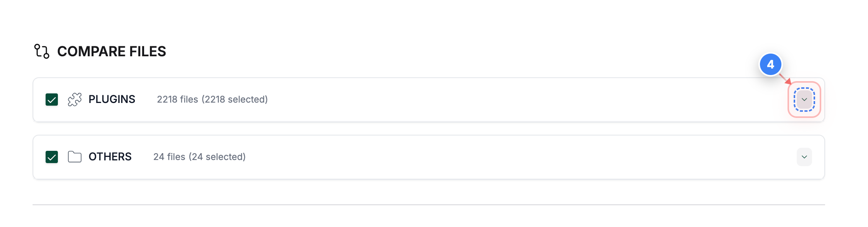Click the puzzle piece icon beside PLUGINS

[x=75, y=99]
